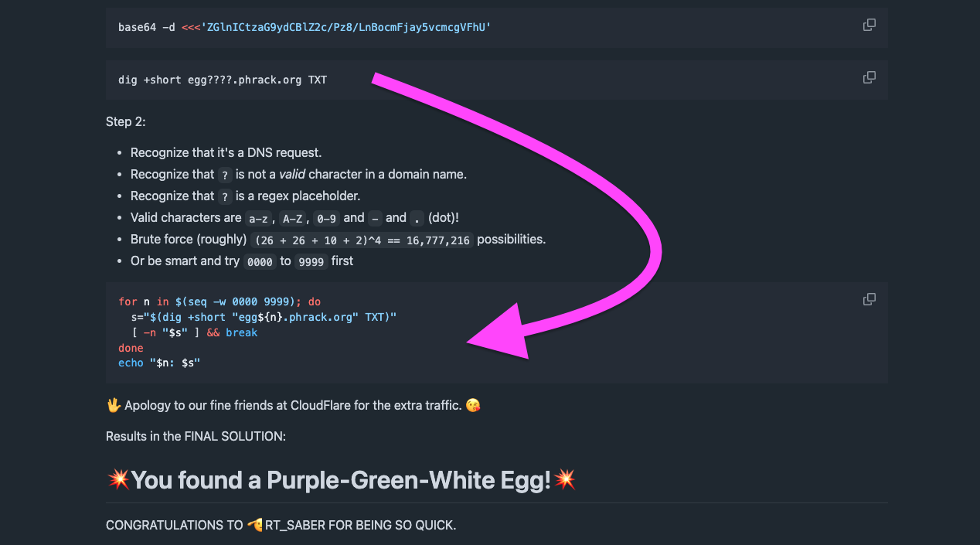This screenshot has height=545, width=980.
Task: Click the explosion emoji after Egg!
Action: (x=566, y=480)
